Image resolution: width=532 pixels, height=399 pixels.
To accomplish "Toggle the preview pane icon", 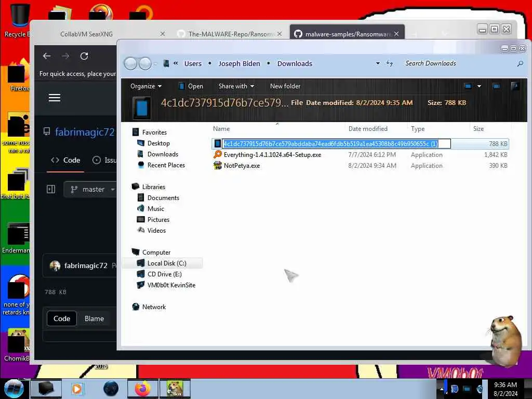I will click(x=496, y=86).
